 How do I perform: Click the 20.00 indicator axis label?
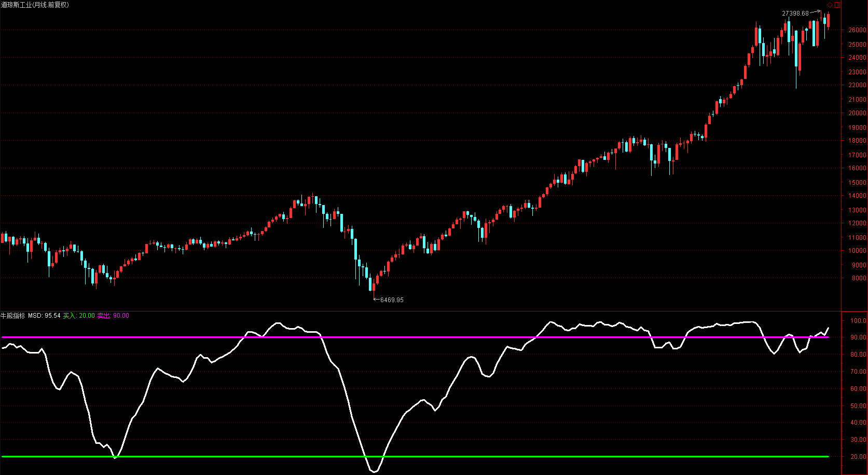858,457
